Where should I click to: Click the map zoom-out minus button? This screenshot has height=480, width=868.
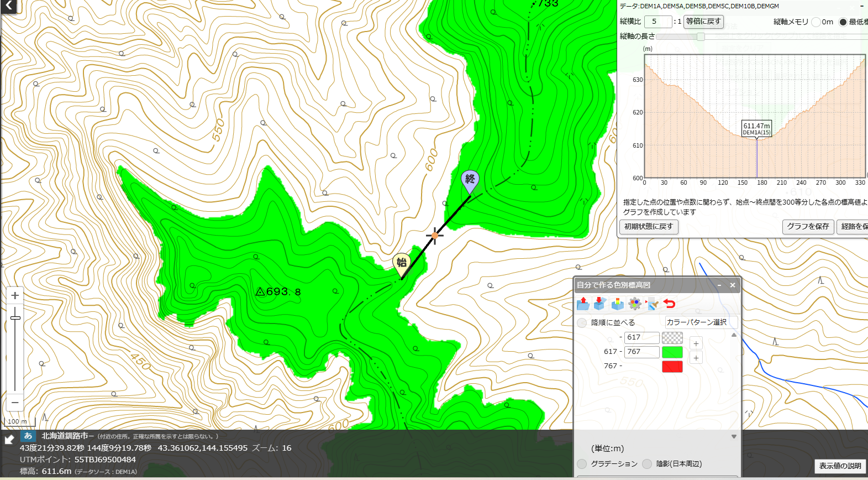click(15, 403)
